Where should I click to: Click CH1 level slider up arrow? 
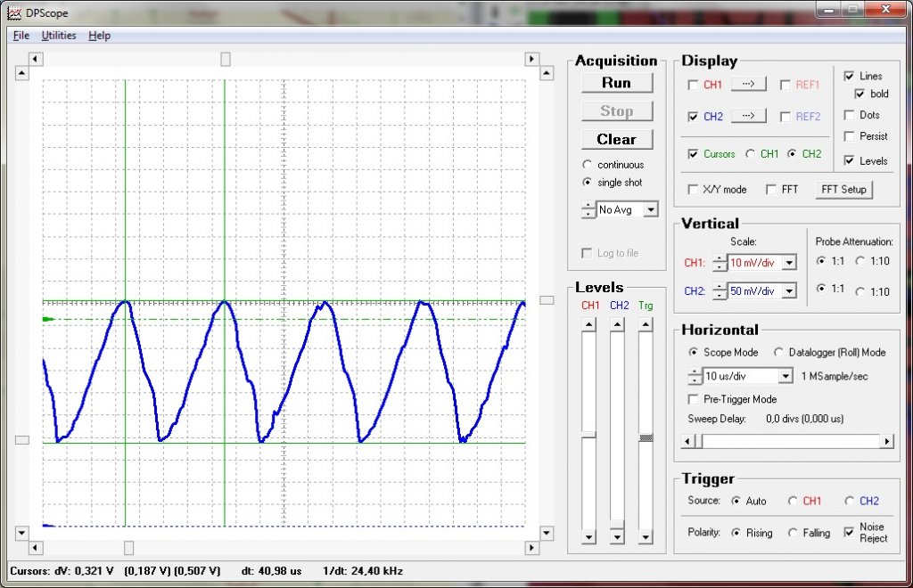(x=589, y=324)
